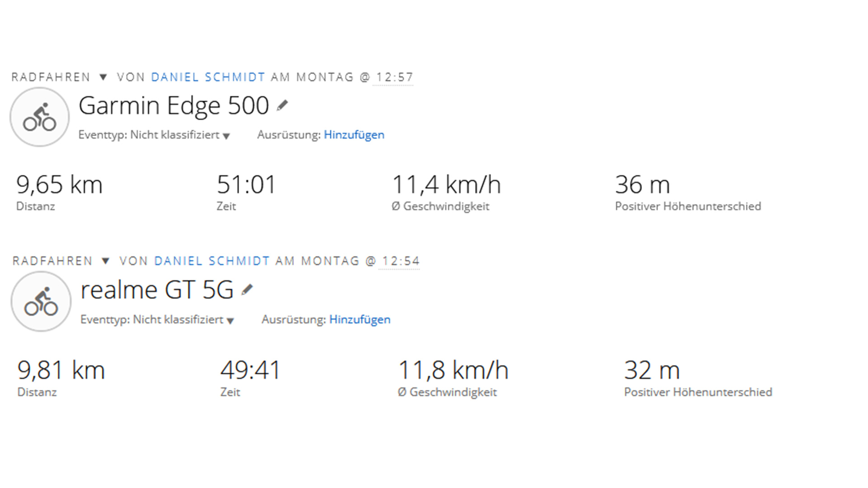Image resolution: width=868 pixels, height=488 pixels.
Task: Edit the Garmin Edge 500 title with the pencil icon
Action: 282,105
